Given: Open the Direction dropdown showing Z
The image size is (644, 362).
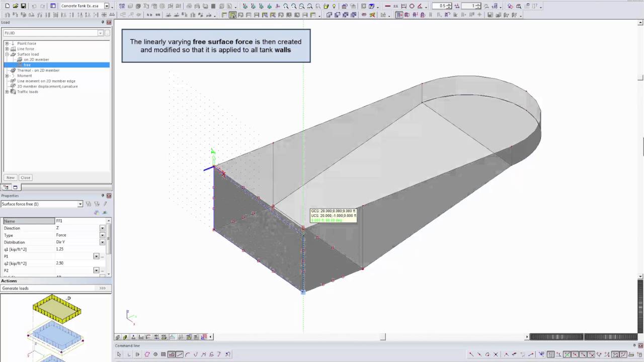Looking at the screenshot, I should 102,228.
